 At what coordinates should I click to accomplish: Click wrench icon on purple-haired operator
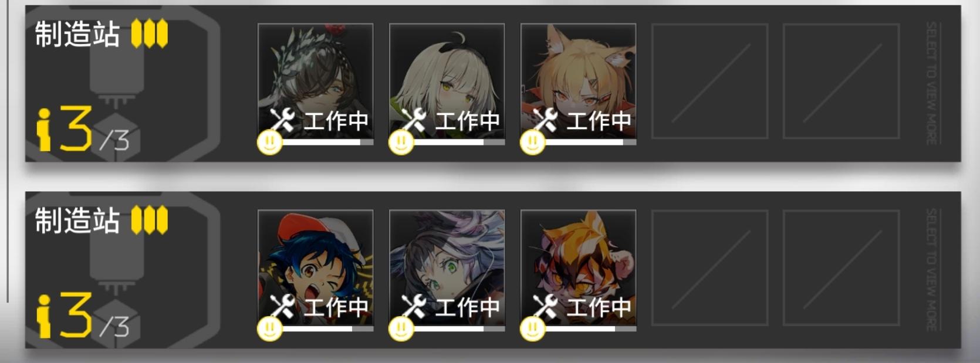414,307
